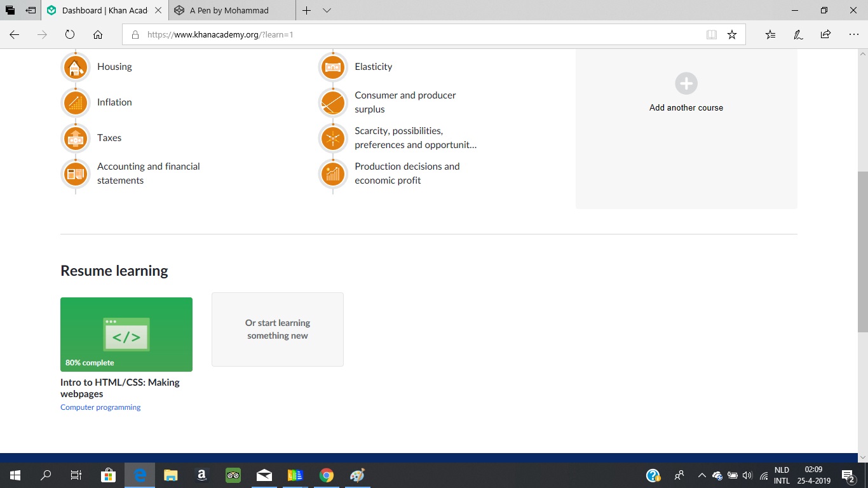Open Google Chrome from taskbar
This screenshot has height=488, width=868.
pyautogui.click(x=327, y=475)
